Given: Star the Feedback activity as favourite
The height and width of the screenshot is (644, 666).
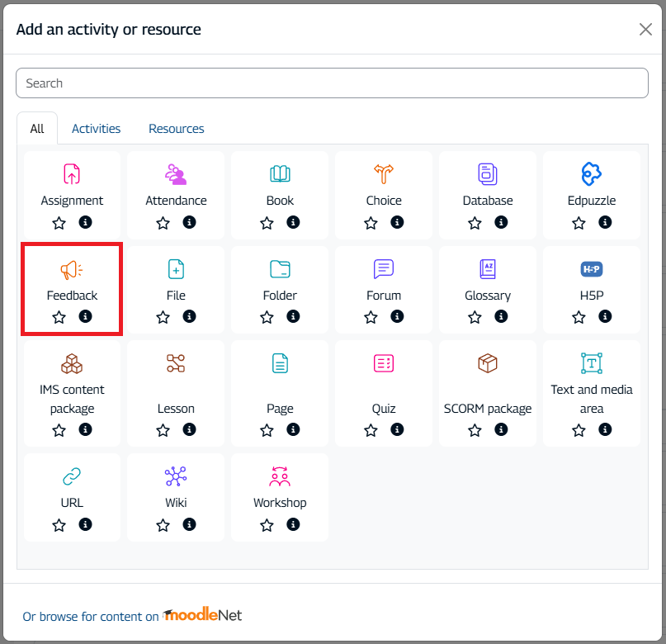Looking at the screenshot, I should pyautogui.click(x=59, y=317).
